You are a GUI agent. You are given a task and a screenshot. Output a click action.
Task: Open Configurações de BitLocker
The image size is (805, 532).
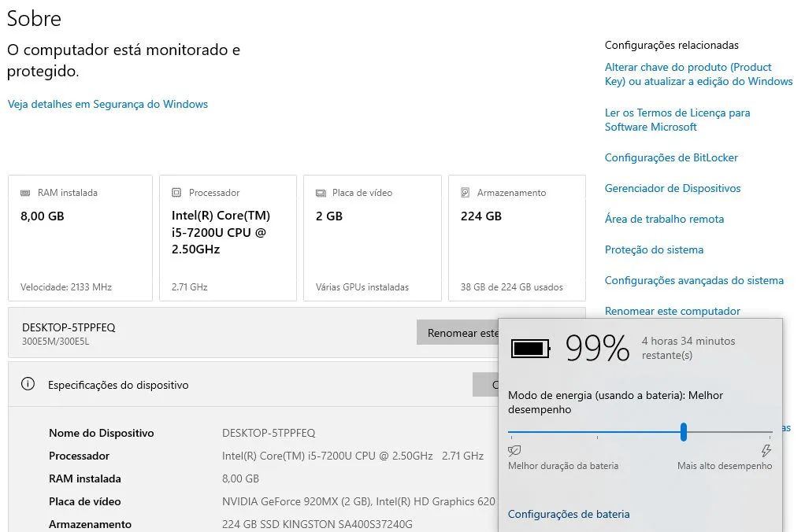coord(671,157)
